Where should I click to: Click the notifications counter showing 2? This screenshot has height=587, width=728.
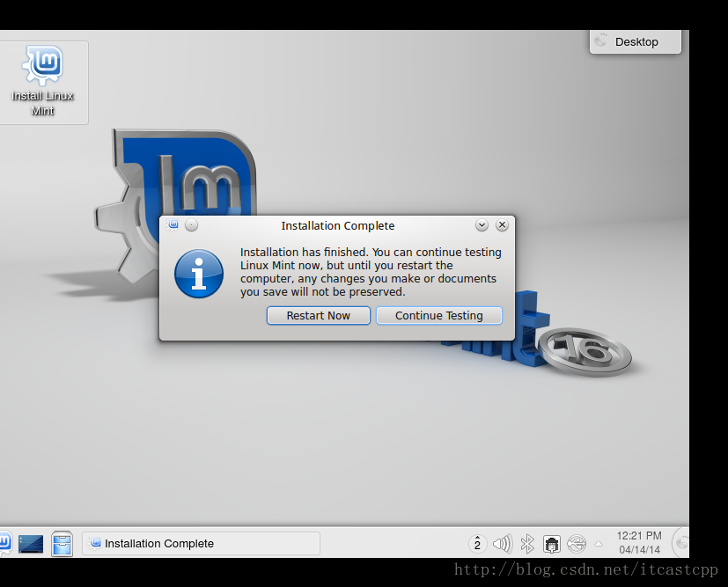[x=477, y=544]
